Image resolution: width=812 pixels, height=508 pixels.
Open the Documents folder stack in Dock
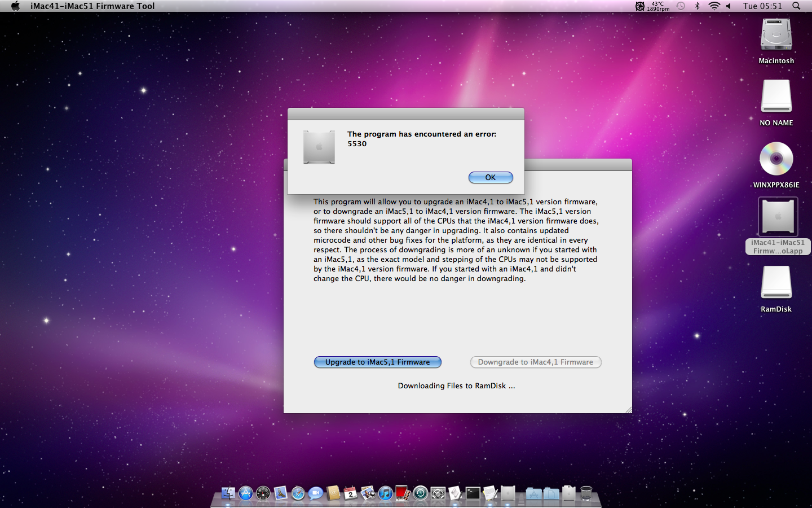551,493
